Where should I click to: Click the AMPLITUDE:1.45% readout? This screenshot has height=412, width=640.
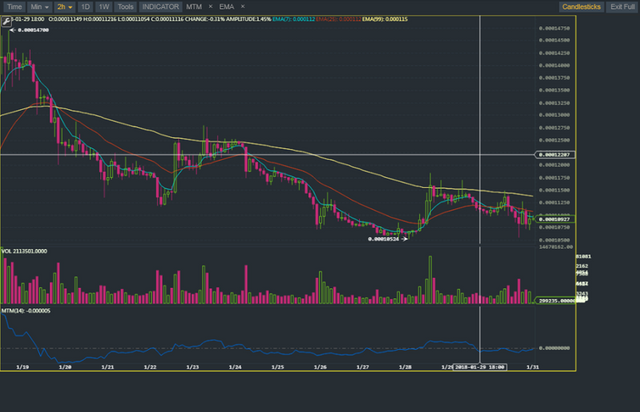click(x=248, y=19)
